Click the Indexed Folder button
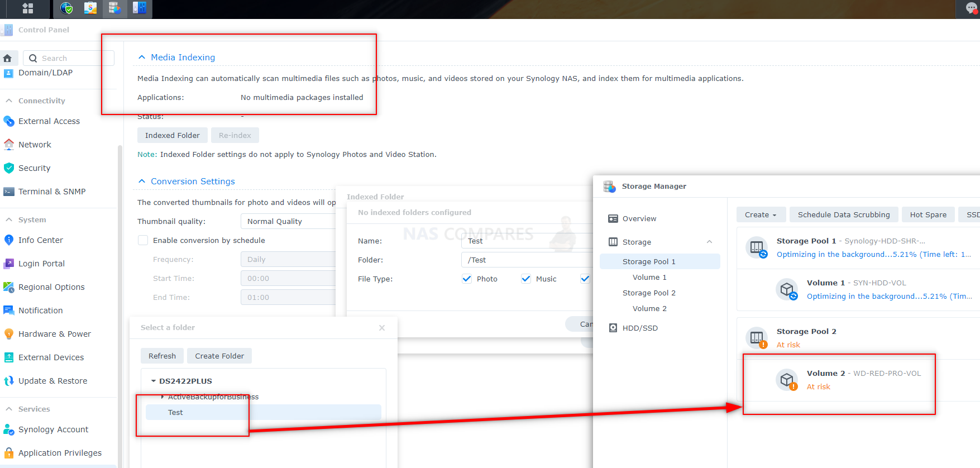Viewport: 980px width, 468px height. tap(173, 135)
